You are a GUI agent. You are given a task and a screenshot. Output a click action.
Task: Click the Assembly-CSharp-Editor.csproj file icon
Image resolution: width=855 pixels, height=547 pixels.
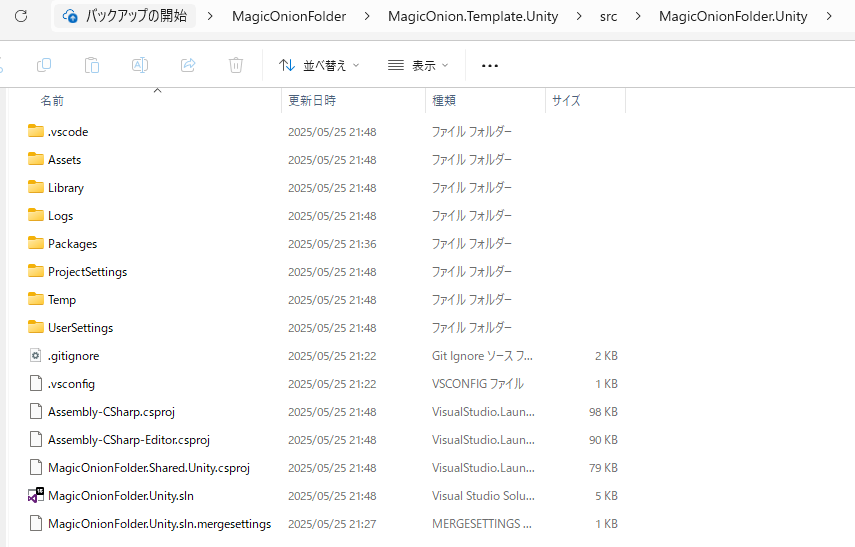tap(35, 440)
